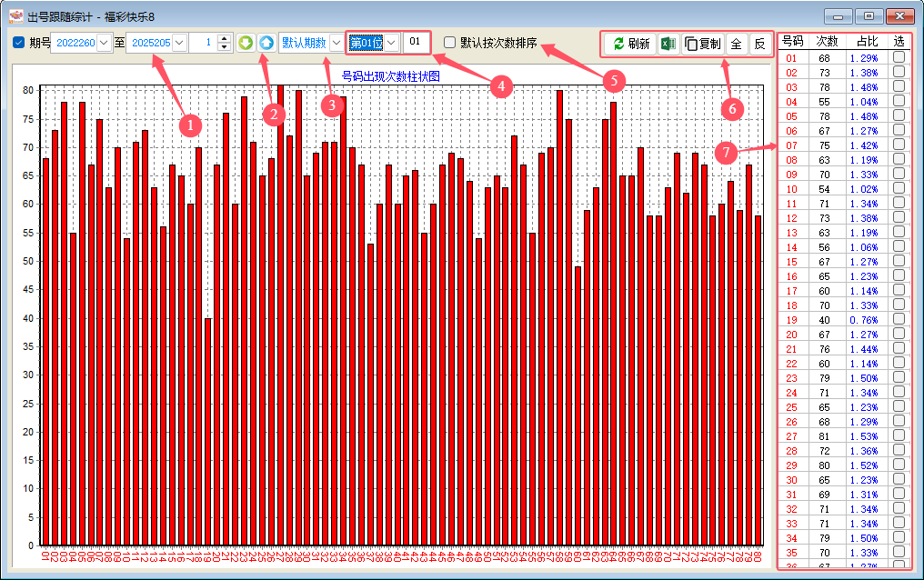
Task: Check the select box for number 01
Action: (x=899, y=58)
